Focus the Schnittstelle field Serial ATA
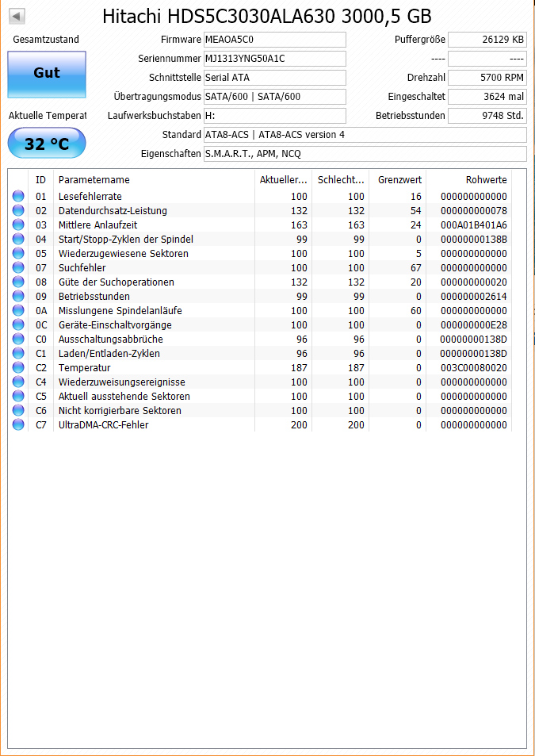Viewport: 535px width, 756px height. (275, 78)
